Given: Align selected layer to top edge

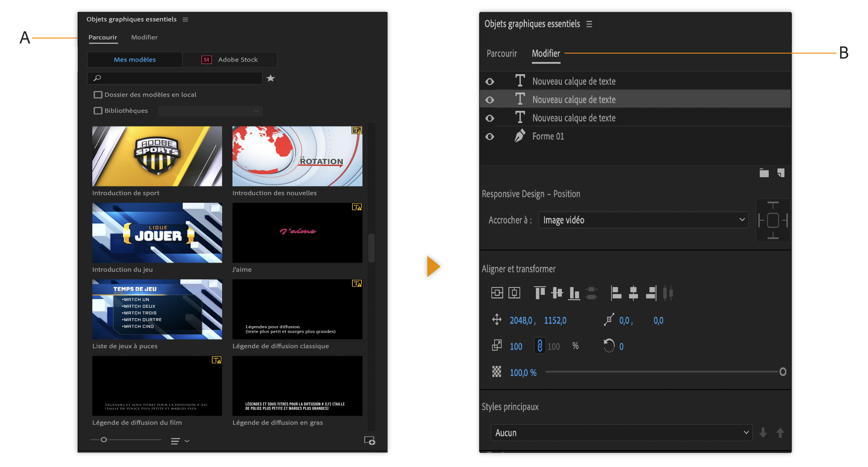Looking at the screenshot, I should pyautogui.click(x=539, y=292).
